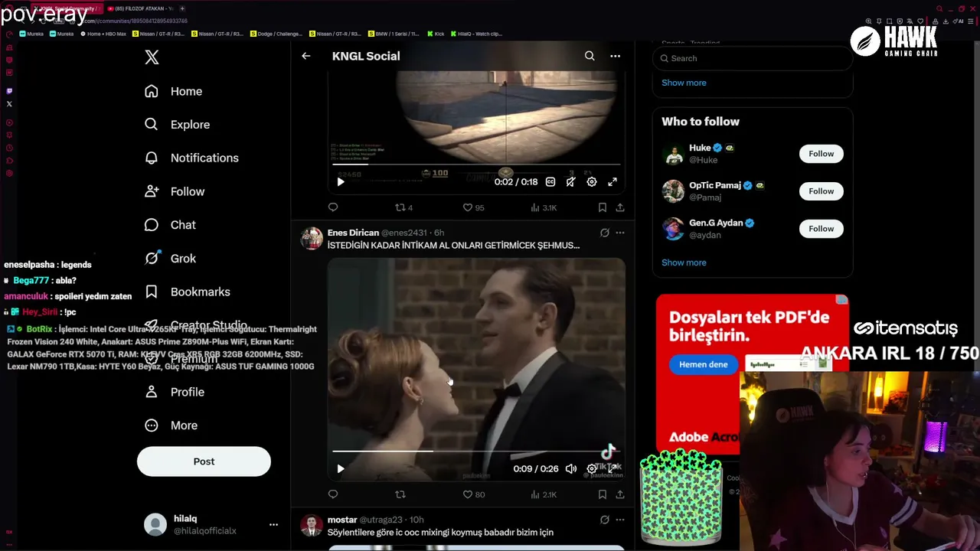This screenshot has width=980, height=551.
Task: Open more options on Enes Dirican's post
Action: [x=620, y=233]
